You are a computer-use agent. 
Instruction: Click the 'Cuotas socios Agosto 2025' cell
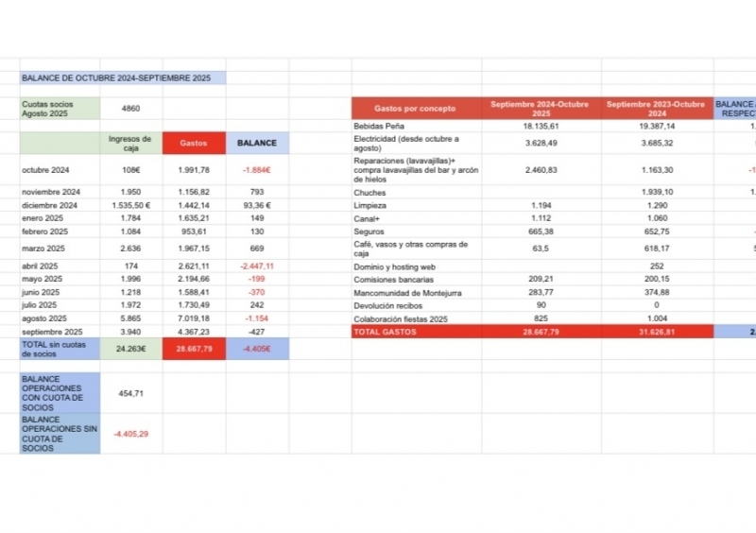(x=60, y=109)
